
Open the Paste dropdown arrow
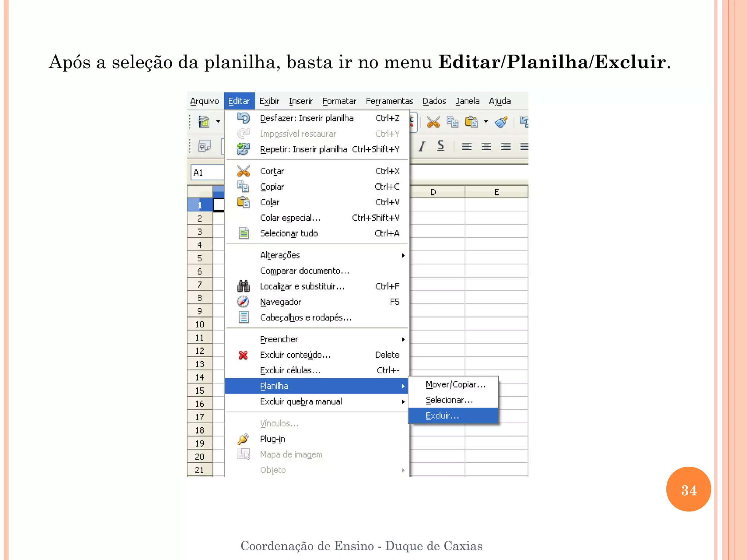[x=486, y=122]
